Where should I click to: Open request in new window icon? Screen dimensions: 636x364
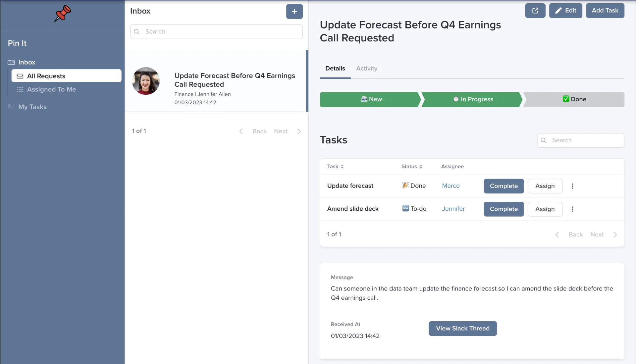(535, 11)
